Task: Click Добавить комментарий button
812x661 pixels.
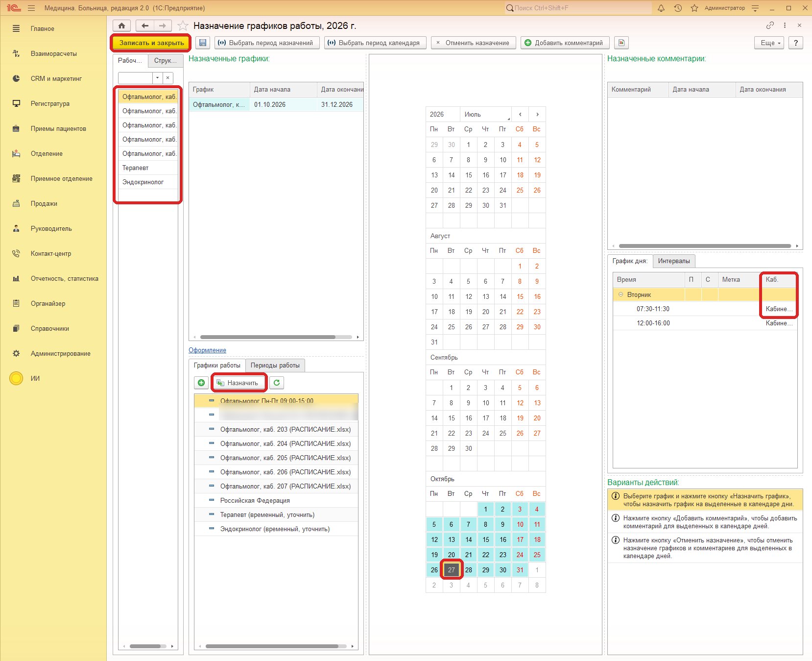Action: click(565, 43)
